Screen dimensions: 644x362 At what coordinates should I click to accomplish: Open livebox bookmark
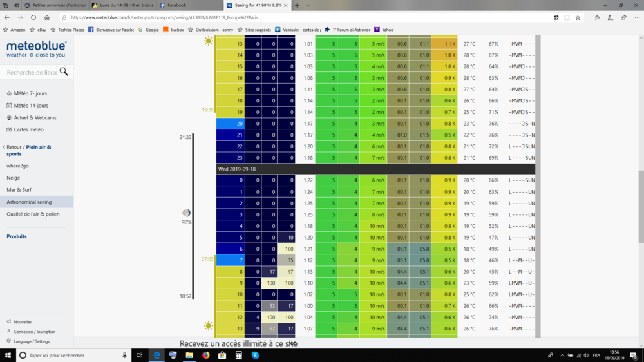pos(173,30)
